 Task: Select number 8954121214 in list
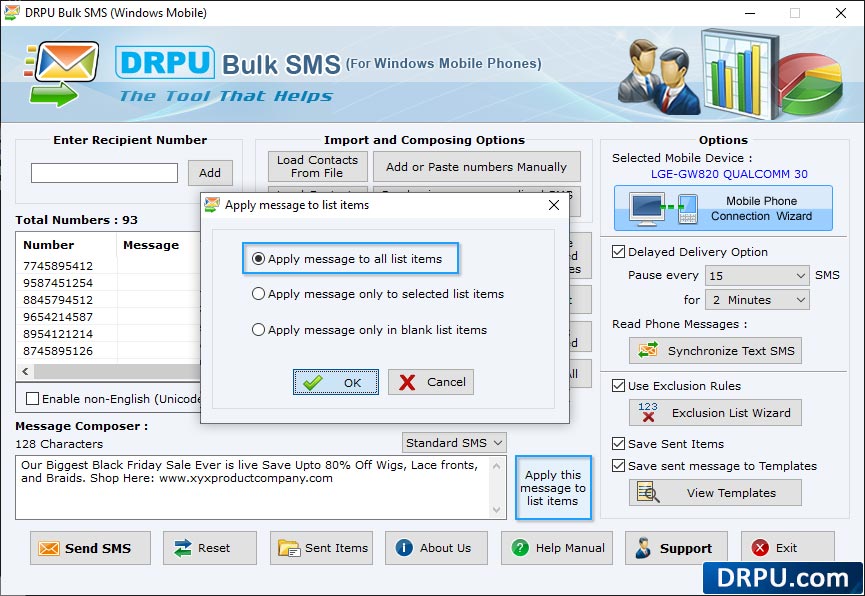pos(58,334)
